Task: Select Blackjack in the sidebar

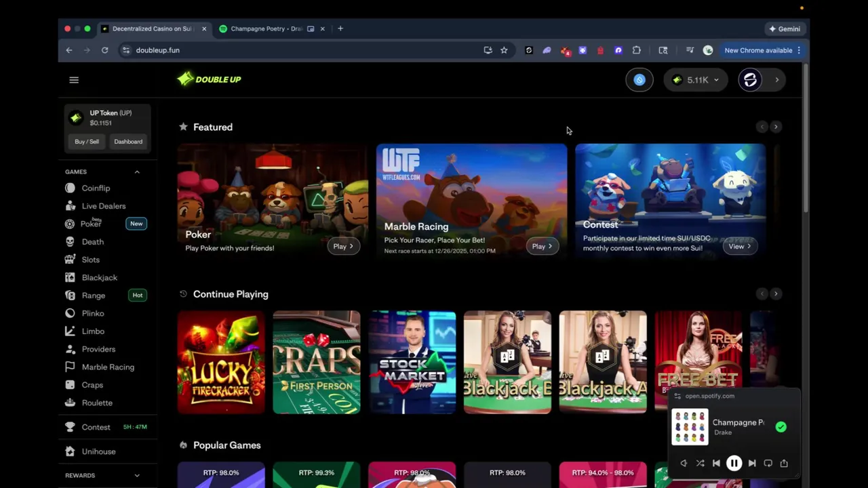Action: pos(99,277)
